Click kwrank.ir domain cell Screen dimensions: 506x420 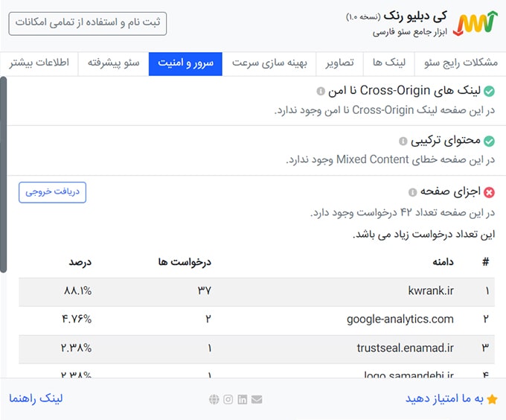pyautogui.click(x=431, y=291)
